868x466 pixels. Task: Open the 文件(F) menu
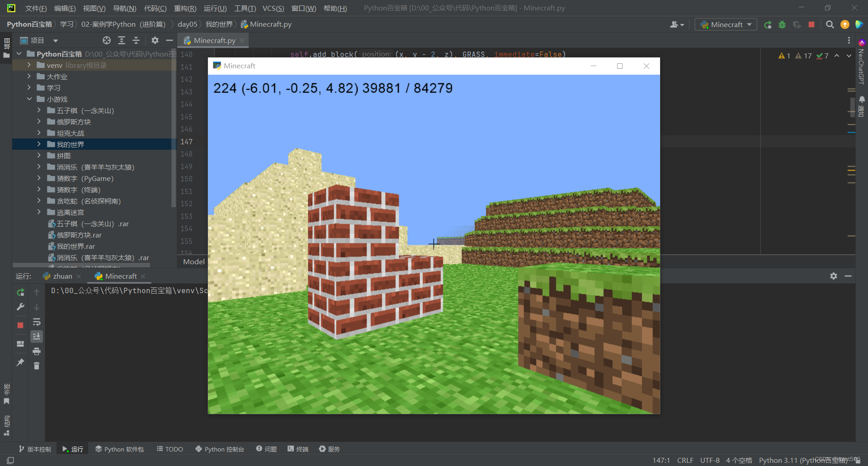click(x=36, y=8)
